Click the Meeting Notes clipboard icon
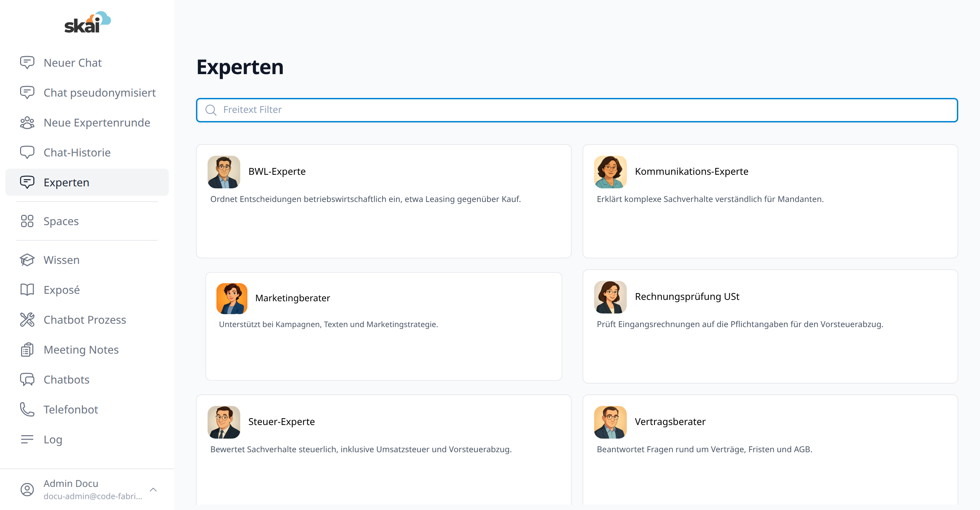 27,350
